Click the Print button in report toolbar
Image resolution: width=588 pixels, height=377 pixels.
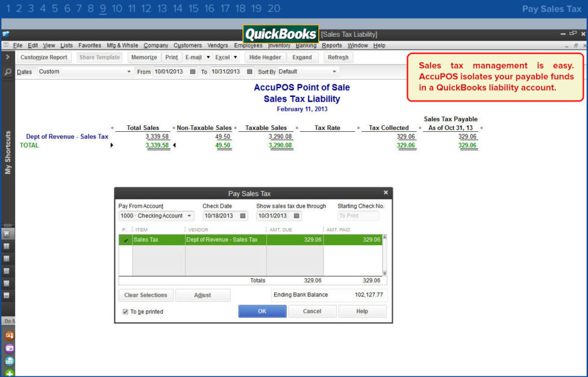pyautogui.click(x=172, y=57)
